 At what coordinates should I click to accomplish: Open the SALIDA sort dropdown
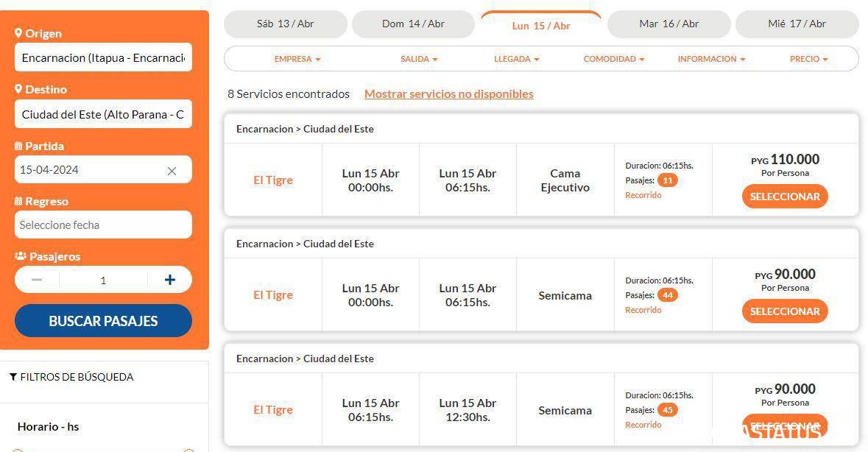click(x=419, y=59)
